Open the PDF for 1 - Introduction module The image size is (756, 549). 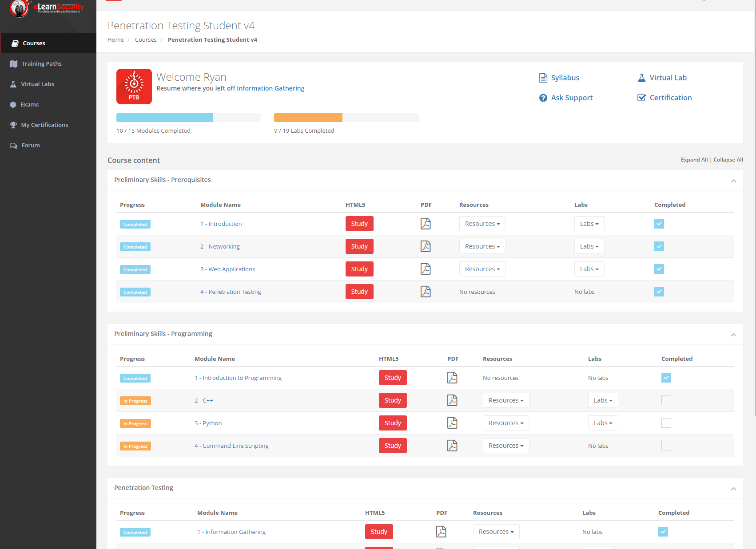(x=426, y=224)
